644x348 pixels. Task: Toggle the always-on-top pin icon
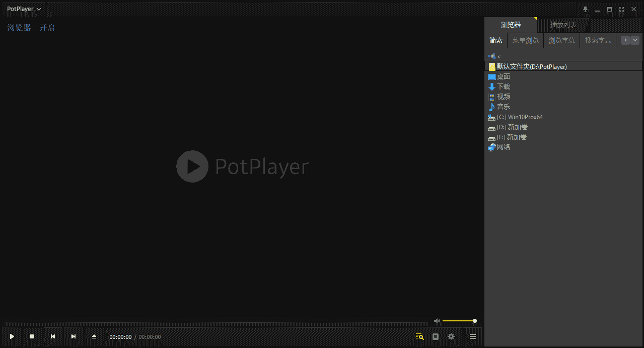[x=585, y=9]
